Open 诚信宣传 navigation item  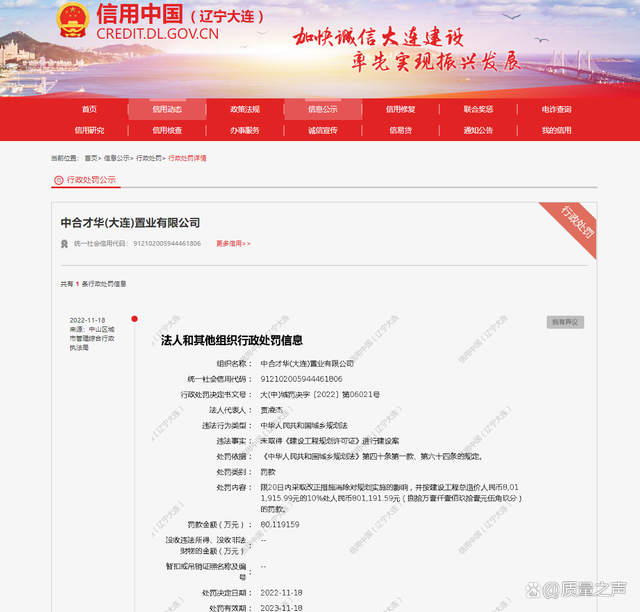323,130
